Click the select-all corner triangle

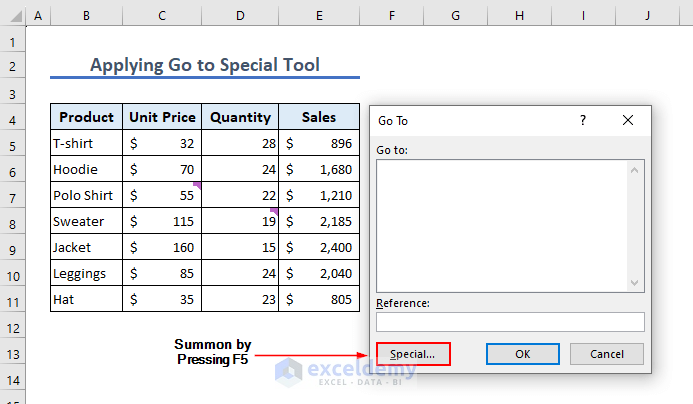point(12,16)
